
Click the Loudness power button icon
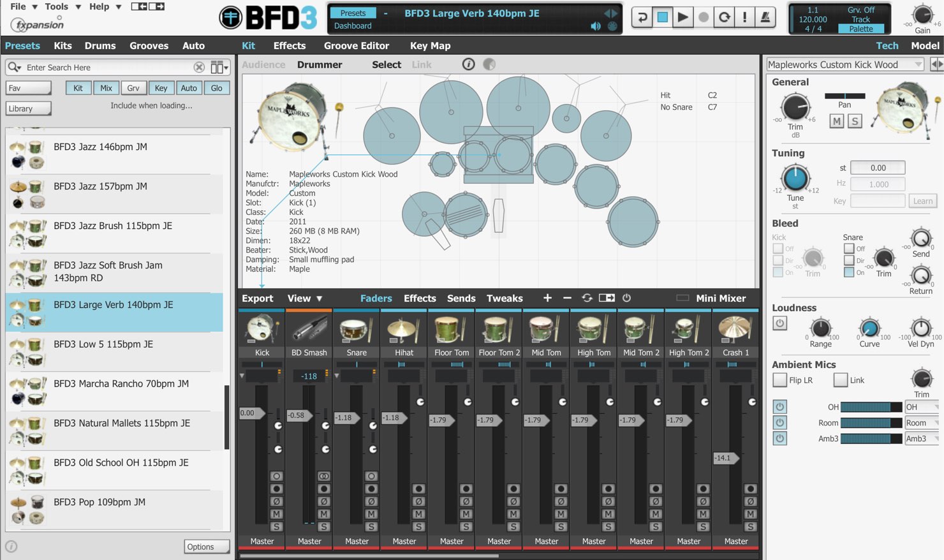click(780, 323)
